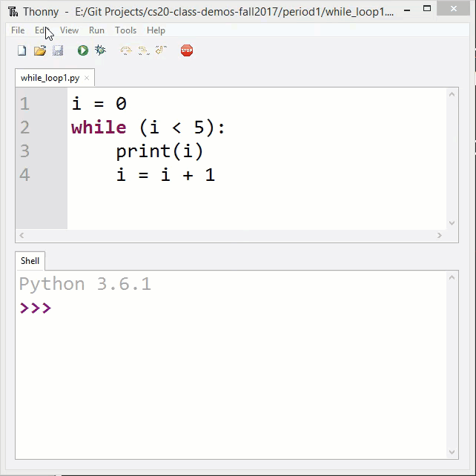
Task: Select the Shell tab
Action: [x=30, y=261]
